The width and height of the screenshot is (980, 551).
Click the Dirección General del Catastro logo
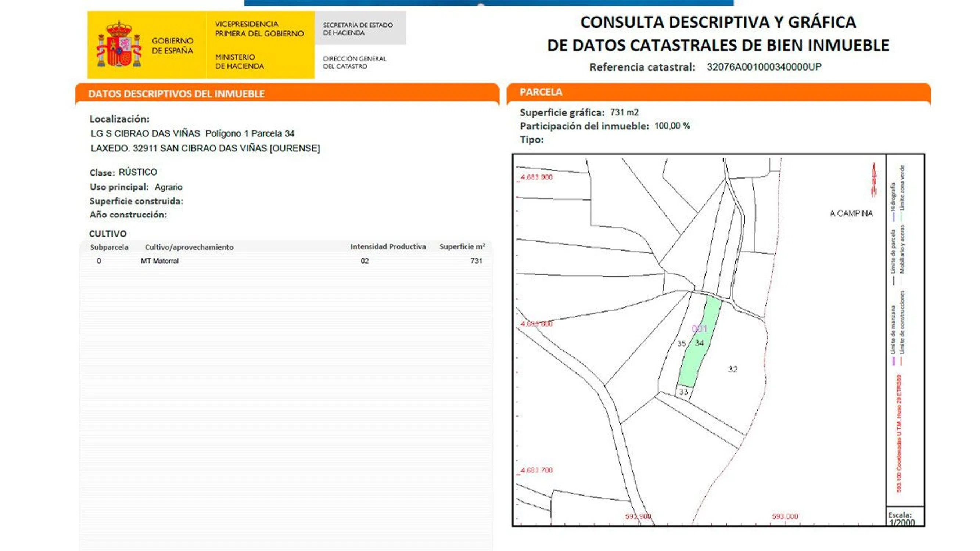click(354, 62)
